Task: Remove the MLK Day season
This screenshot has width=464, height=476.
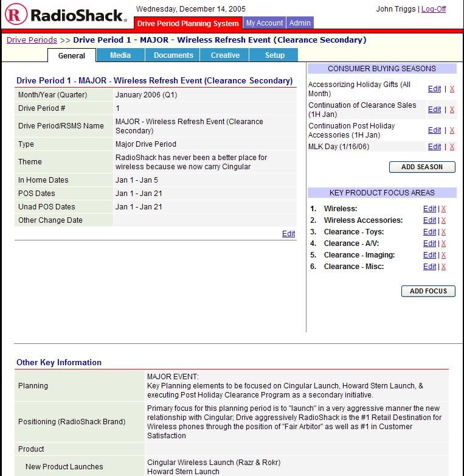Action: (452, 146)
